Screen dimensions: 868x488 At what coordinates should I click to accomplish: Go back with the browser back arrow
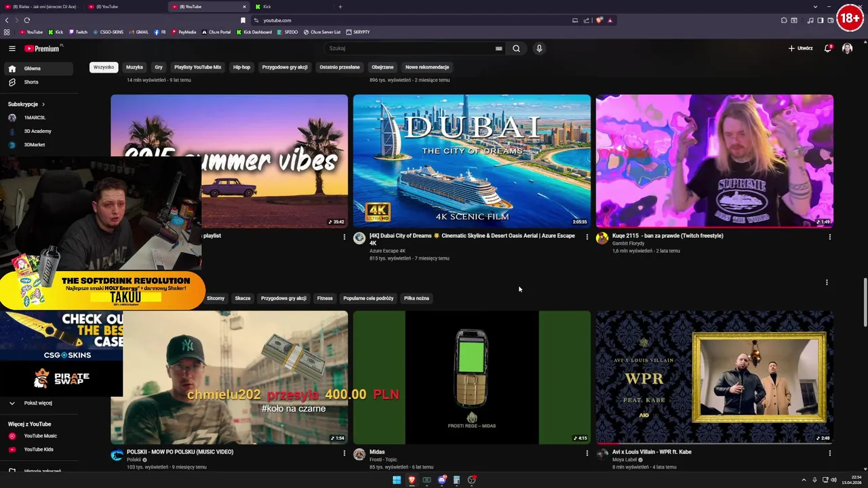(7, 20)
